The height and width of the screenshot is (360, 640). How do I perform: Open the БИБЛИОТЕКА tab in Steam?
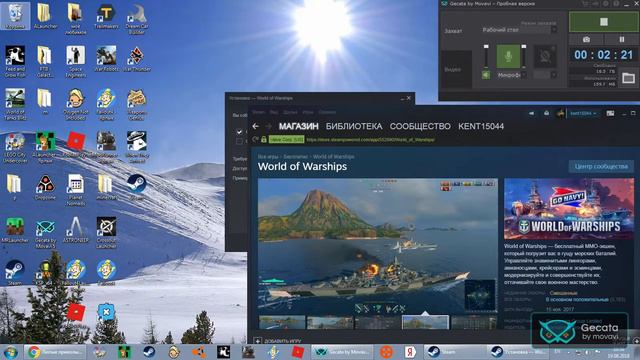[354, 127]
